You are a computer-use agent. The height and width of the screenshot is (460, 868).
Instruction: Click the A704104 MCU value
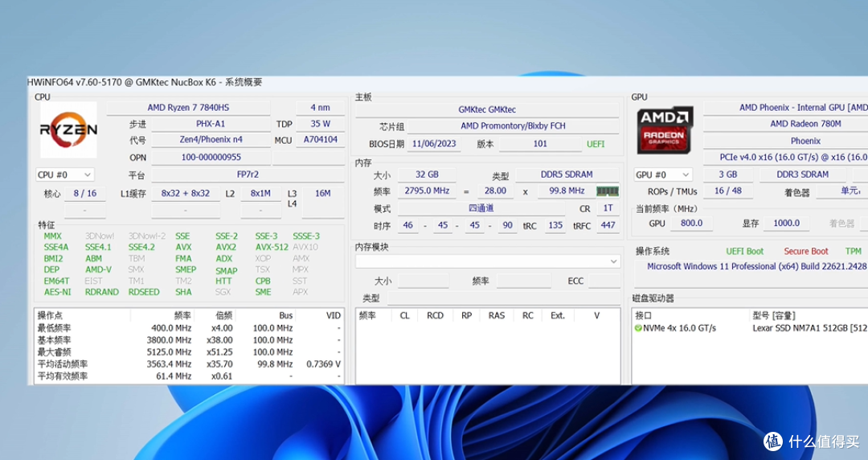point(320,140)
